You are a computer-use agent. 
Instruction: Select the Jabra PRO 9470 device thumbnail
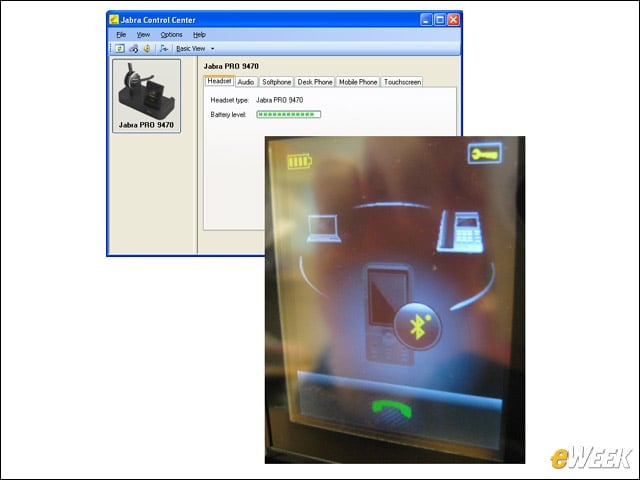147,96
